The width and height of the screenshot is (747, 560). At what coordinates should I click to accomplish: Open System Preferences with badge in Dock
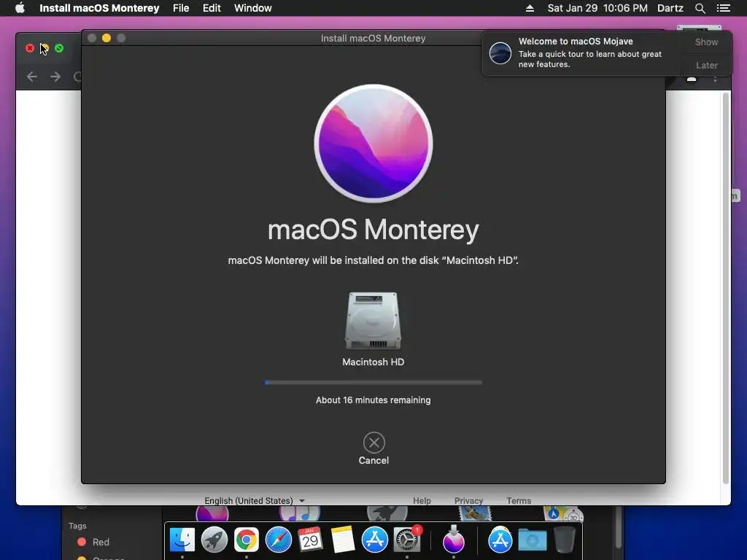point(407,540)
